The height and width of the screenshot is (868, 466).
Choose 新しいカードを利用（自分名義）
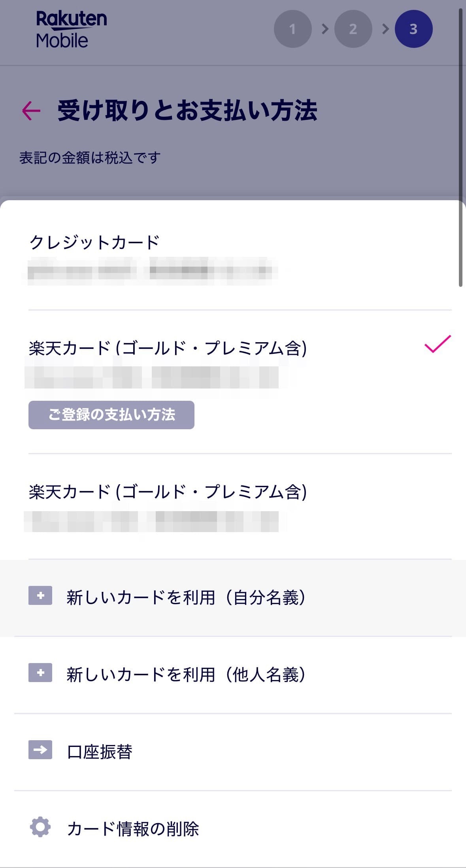pyautogui.click(x=186, y=597)
